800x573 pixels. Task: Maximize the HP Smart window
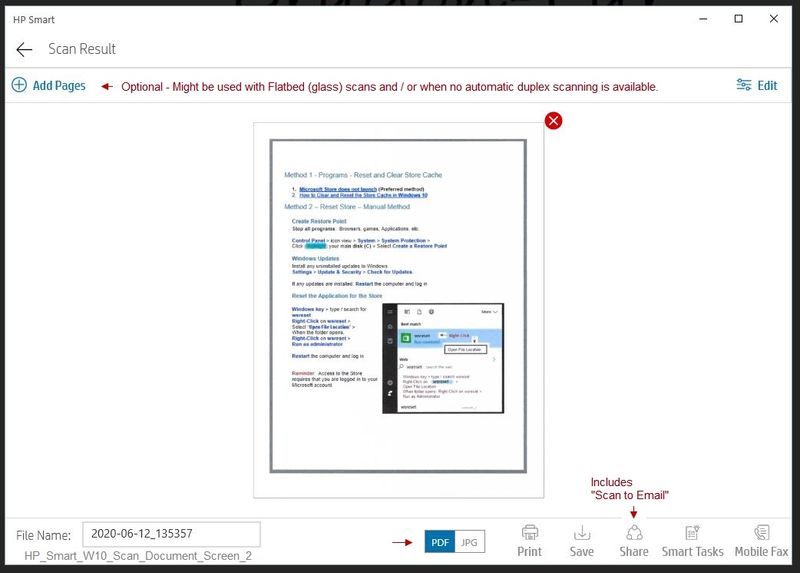tap(738, 19)
